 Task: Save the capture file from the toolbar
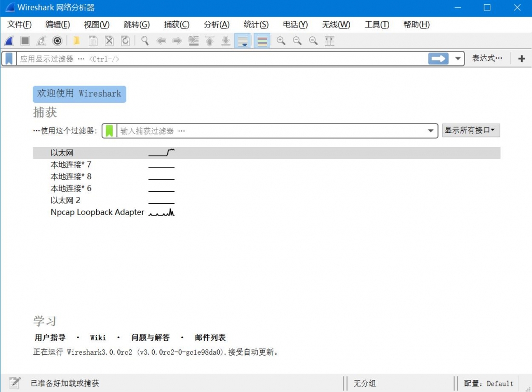93,41
